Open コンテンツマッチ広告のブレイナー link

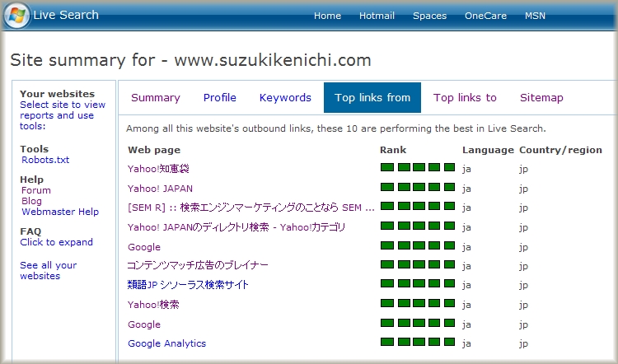[198, 265]
